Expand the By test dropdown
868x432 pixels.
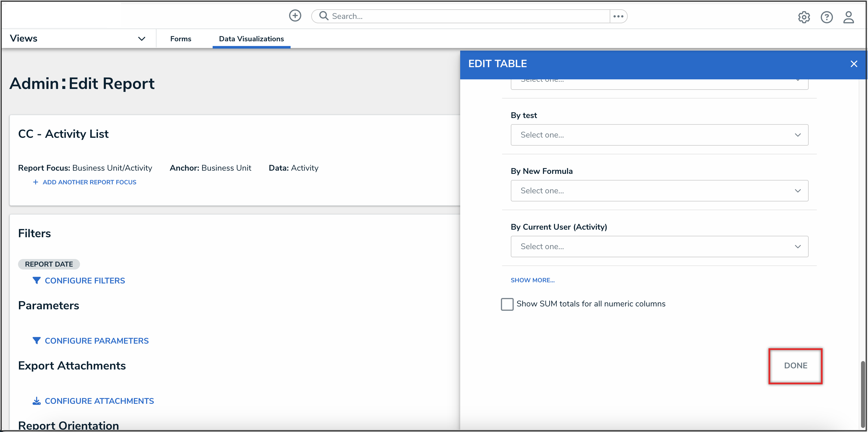click(659, 135)
